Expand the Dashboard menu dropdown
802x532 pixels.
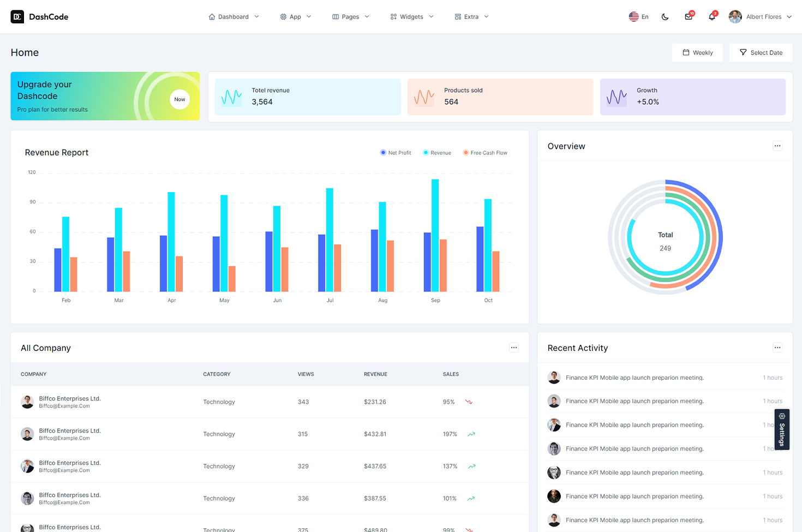tap(234, 17)
